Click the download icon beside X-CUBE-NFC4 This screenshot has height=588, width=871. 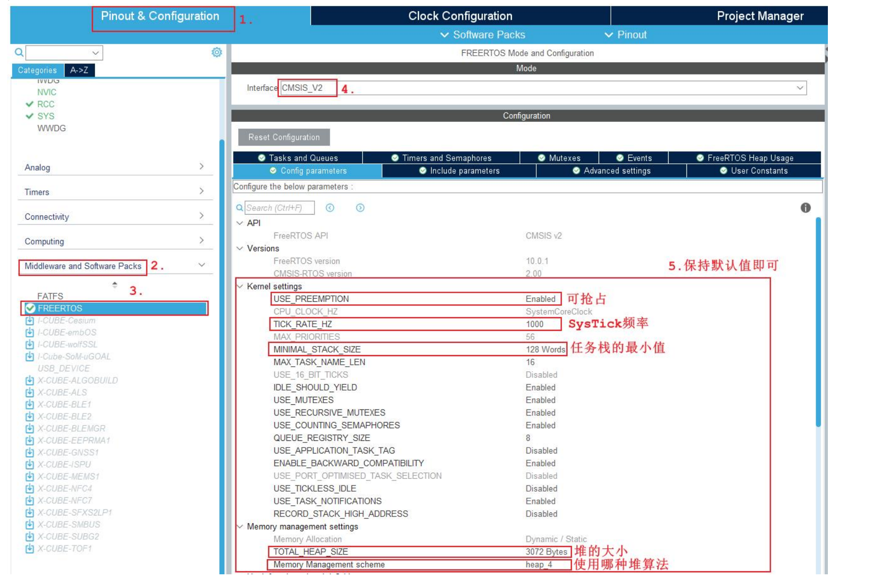tap(29, 489)
